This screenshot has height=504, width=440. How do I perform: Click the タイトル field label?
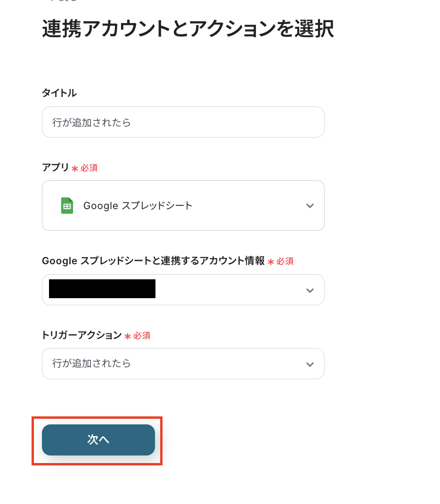59,93
